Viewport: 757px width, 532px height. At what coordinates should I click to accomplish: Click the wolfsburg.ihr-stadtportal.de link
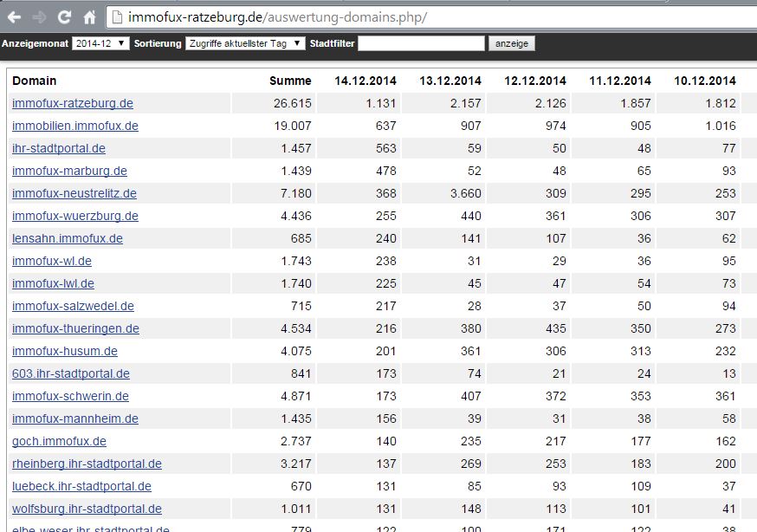[87, 509]
